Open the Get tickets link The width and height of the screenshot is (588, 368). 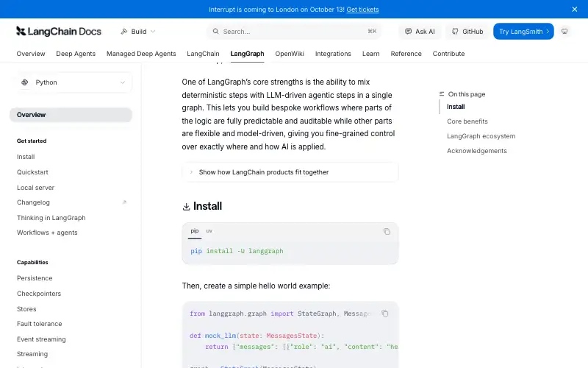click(x=362, y=10)
